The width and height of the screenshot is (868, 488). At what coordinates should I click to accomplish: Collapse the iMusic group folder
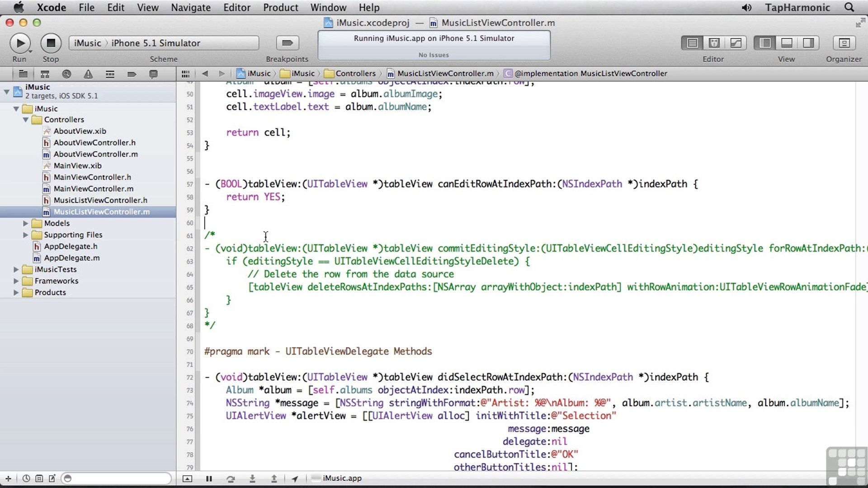coord(16,109)
